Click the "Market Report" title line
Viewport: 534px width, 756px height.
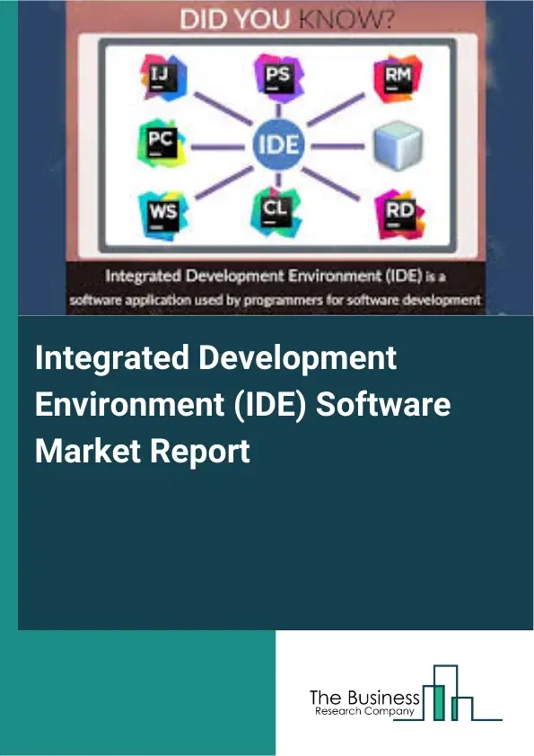pyautogui.click(x=143, y=451)
